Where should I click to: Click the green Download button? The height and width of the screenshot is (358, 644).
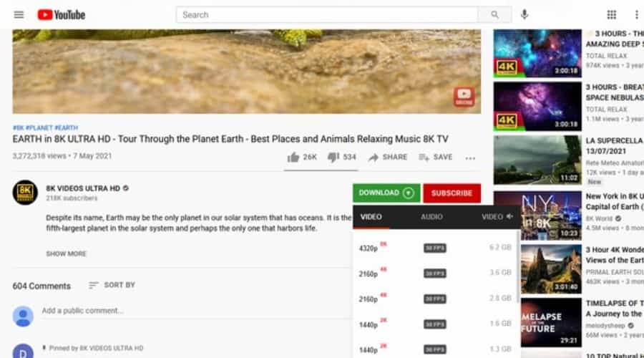[386, 193]
